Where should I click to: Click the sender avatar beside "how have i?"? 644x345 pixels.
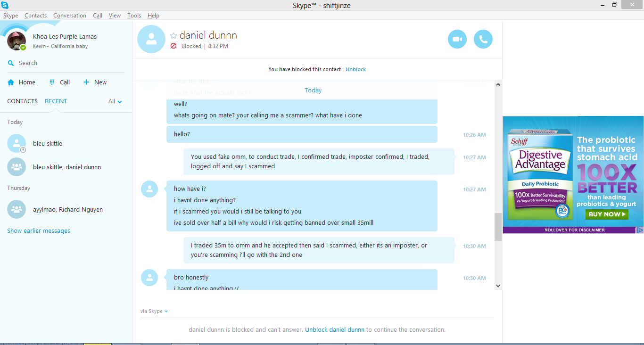coord(149,189)
